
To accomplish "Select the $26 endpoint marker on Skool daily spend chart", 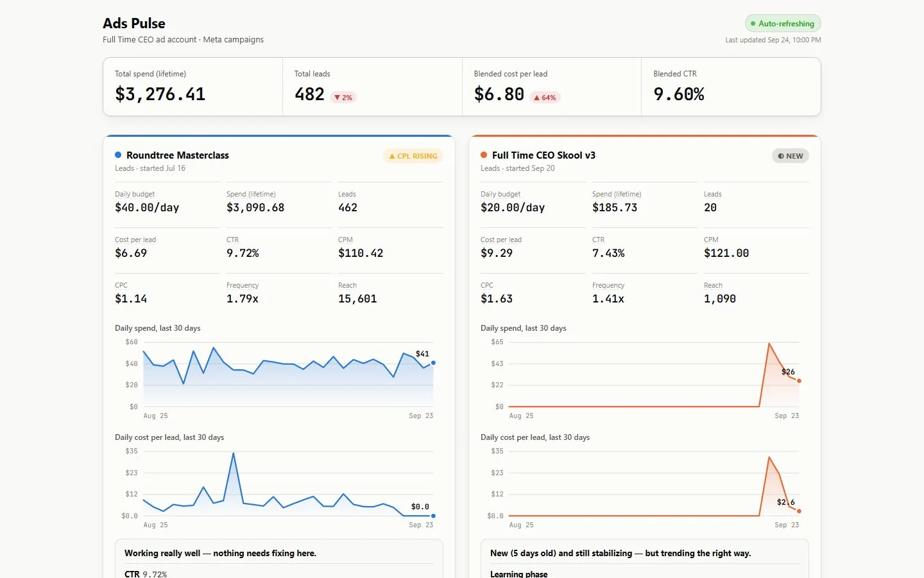I will tap(799, 381).
